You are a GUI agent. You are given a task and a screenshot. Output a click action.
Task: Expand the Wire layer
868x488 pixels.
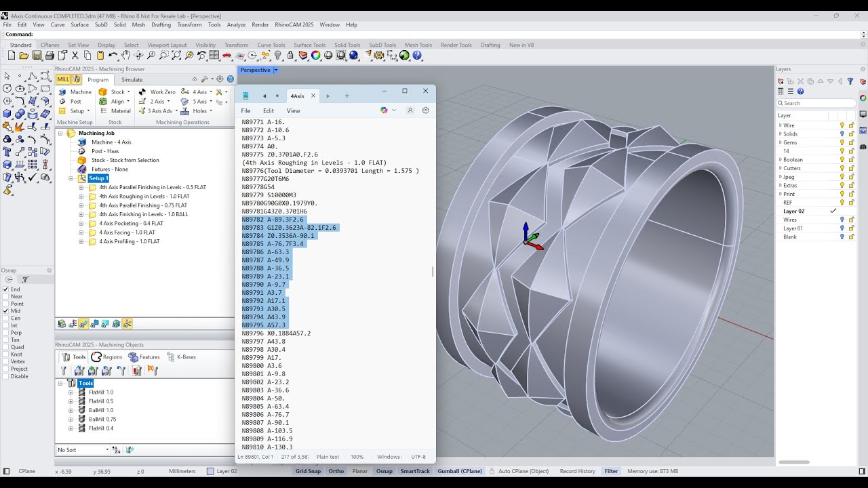click(780, 125)
